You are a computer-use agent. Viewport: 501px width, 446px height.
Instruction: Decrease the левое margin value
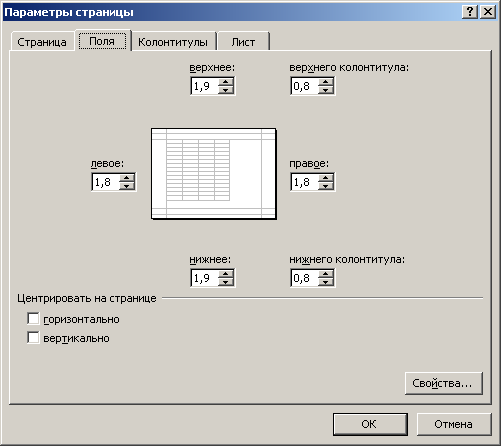pos(127,186)
